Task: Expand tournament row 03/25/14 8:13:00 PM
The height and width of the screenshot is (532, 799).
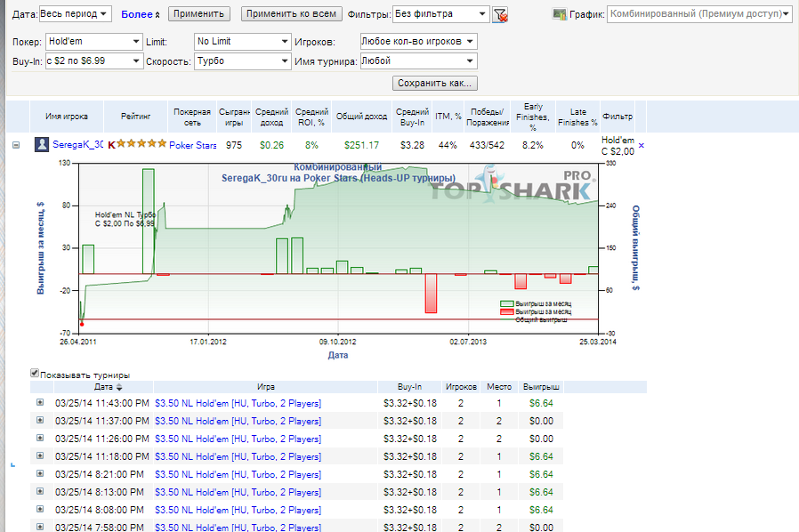Action: point(40,492)
